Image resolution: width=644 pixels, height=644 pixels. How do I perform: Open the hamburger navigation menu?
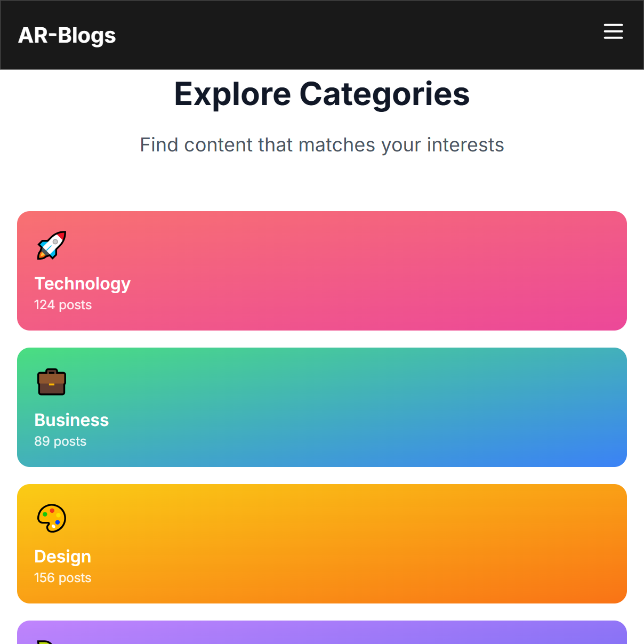pos(613,31)
